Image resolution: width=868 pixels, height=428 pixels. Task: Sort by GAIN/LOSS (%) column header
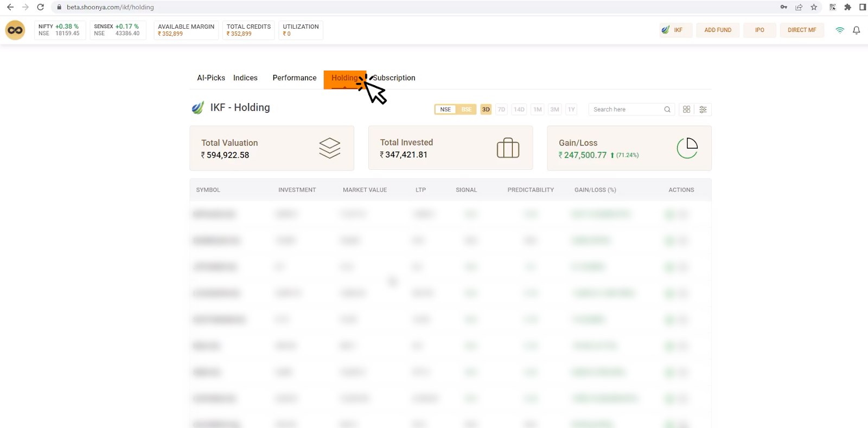click(x=596, y=190)
